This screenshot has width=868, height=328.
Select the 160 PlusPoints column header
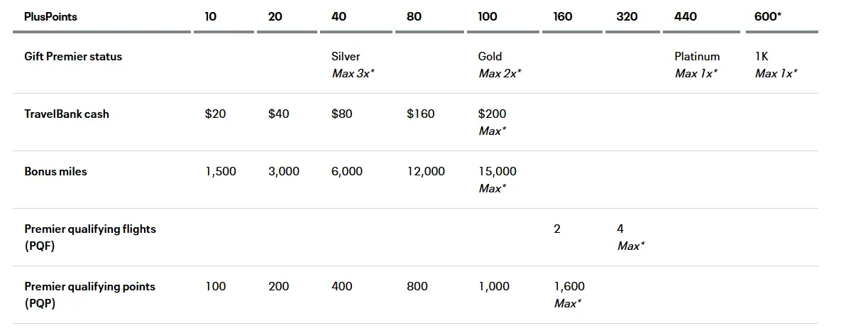point(563,16)
